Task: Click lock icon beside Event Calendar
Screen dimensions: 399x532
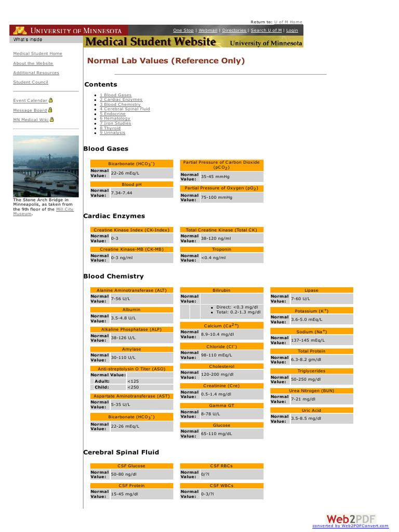Action: click(51, 100)
